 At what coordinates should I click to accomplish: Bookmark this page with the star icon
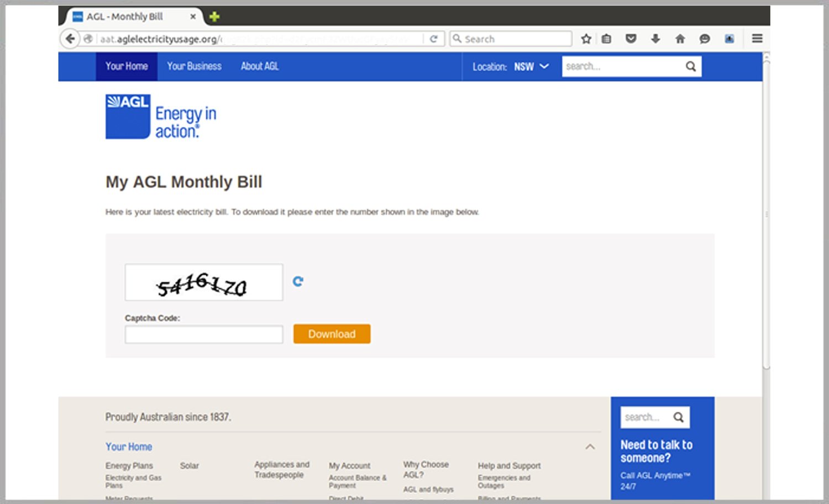[x=585, y=39]
